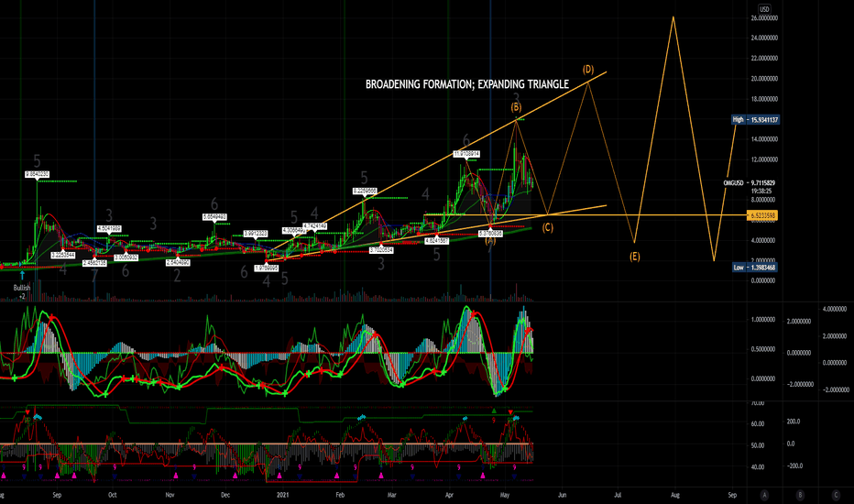Screen dimensions: 854x504
Task: Open the USD currency selector
Action: pyautogui.click(x=764, y=9)
